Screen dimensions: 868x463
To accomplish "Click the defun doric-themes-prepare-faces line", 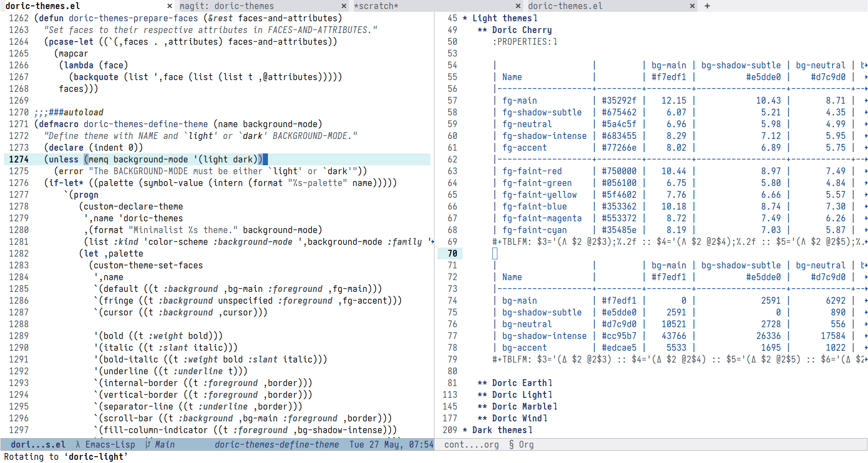I will click(188, 18).
